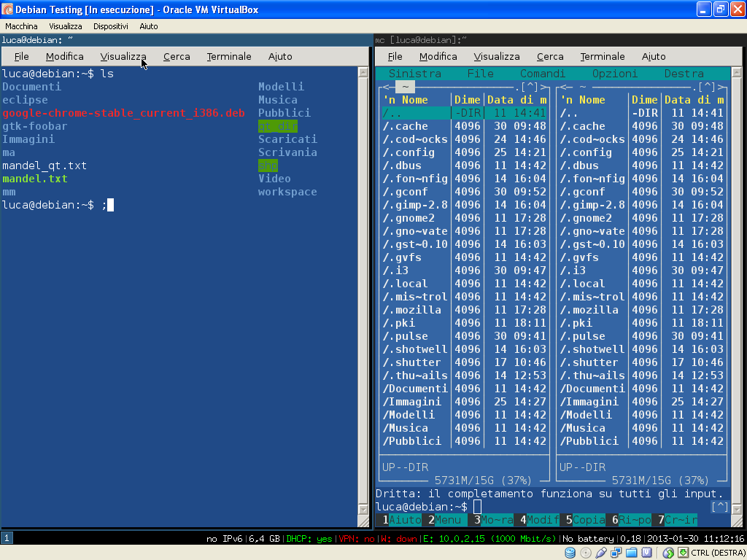
Task: Click the VirtualBox optical drive icon
Action: tap(585, 553)
